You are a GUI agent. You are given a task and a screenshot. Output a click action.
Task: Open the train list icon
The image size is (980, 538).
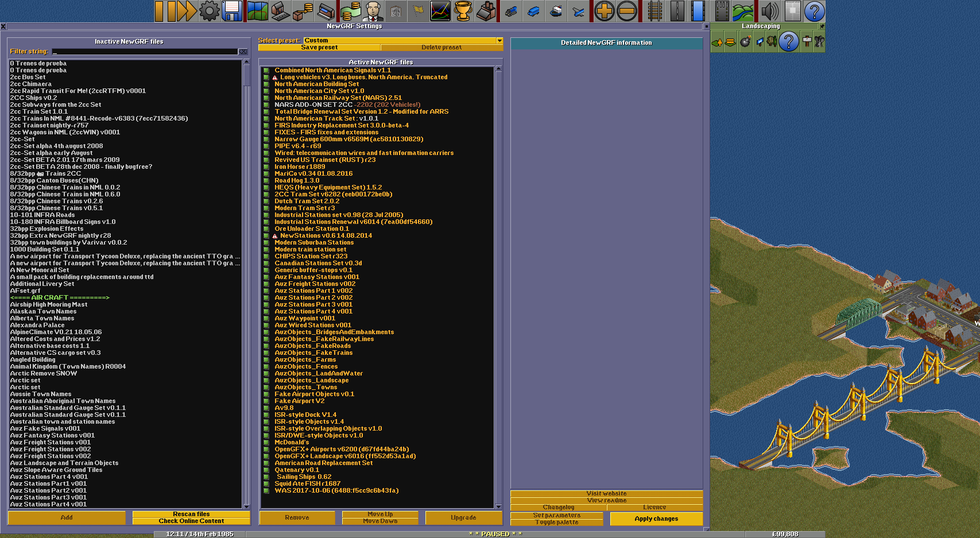click(510, 11)
